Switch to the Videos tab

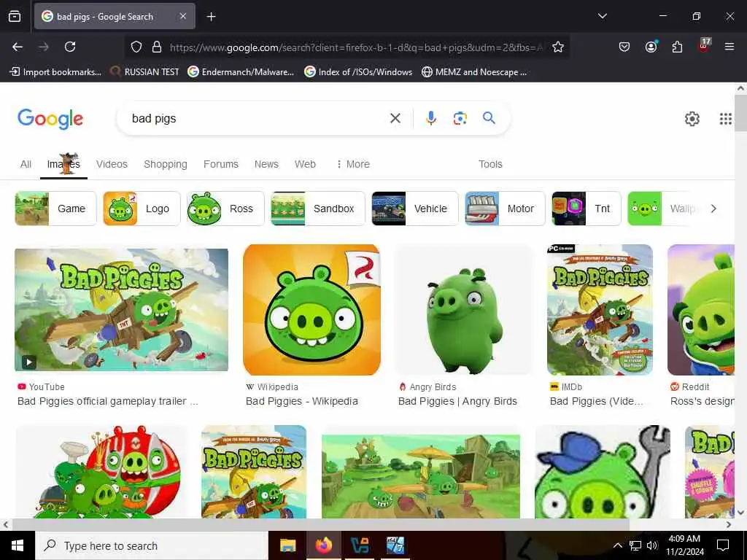[x=112, y=164]
